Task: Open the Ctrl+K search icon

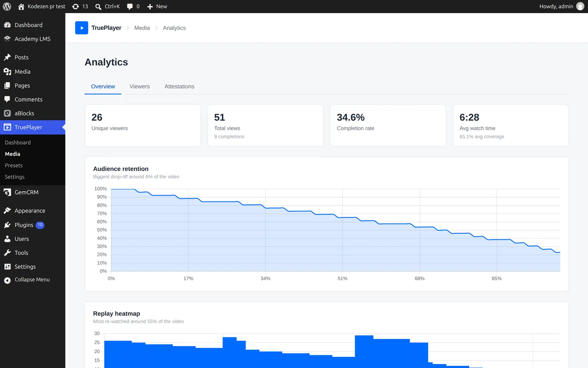Action: (98, 7)
